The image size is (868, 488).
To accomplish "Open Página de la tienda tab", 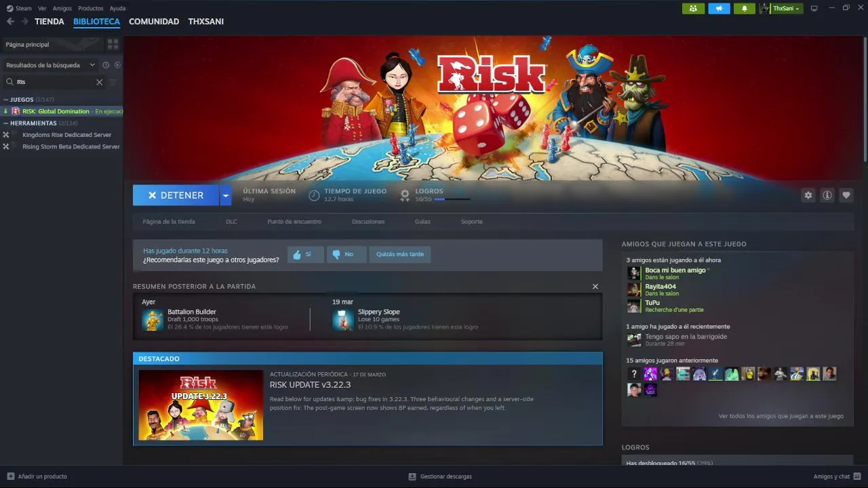I will (169, 222).
